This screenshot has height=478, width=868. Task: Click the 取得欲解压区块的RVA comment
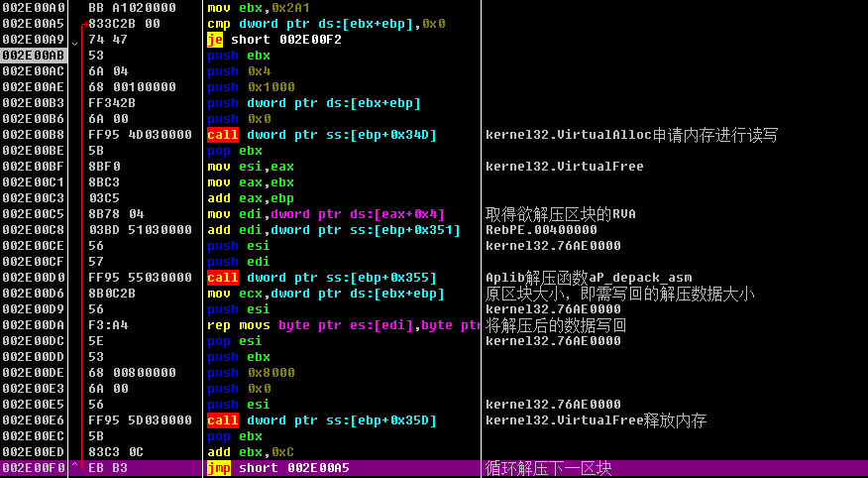(x=560, y=214)
